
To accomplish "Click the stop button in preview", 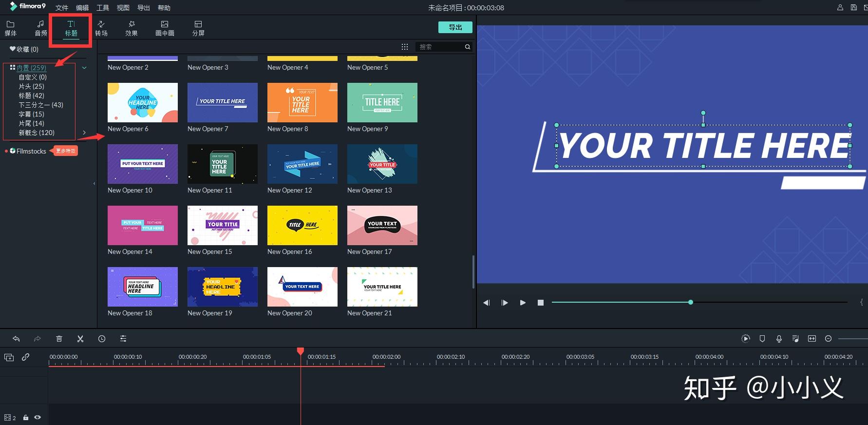I will point(540,303).
